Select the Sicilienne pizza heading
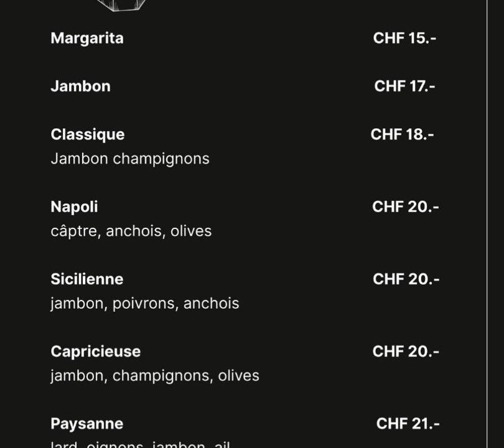 87,279
